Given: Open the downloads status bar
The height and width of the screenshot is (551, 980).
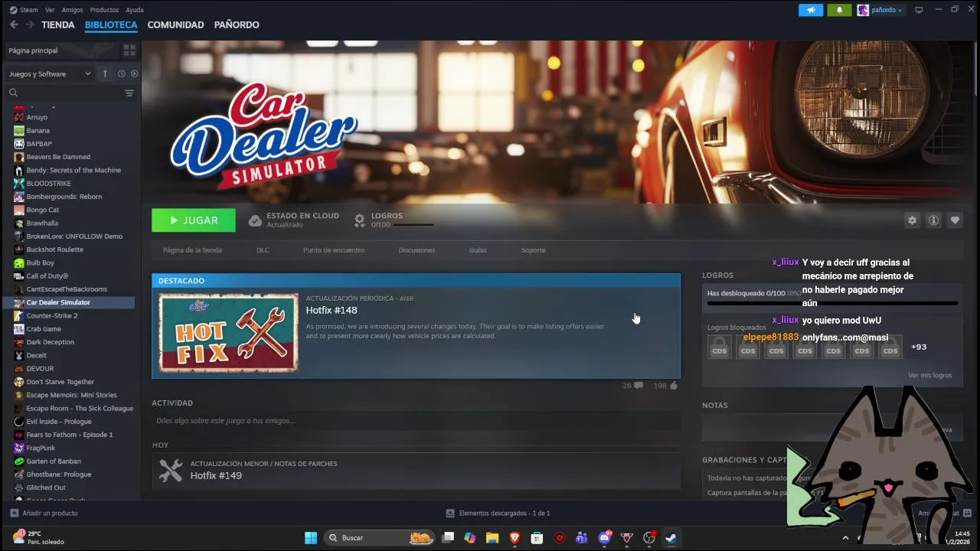Looking at the screenshot, I should [x=498, y=513].
